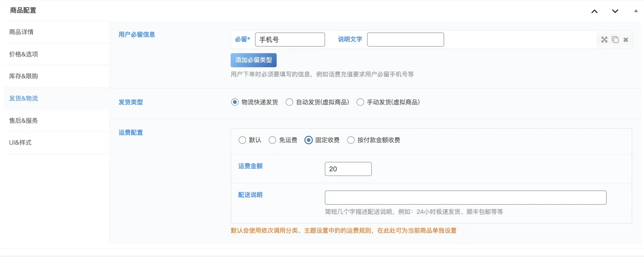Select 手动发货(虚拟商品) delivery type
The height and width of the screenshot is (258, 644).
(x=360, y=102)
